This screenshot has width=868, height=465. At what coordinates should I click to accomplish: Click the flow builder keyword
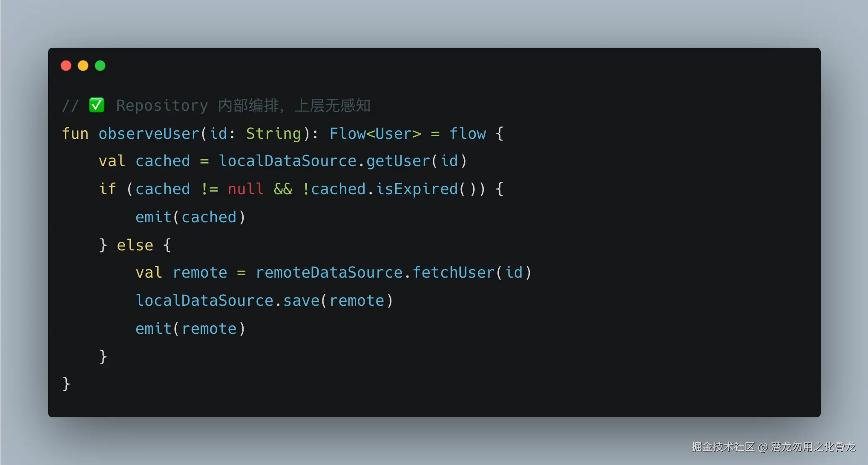(468, 134)
